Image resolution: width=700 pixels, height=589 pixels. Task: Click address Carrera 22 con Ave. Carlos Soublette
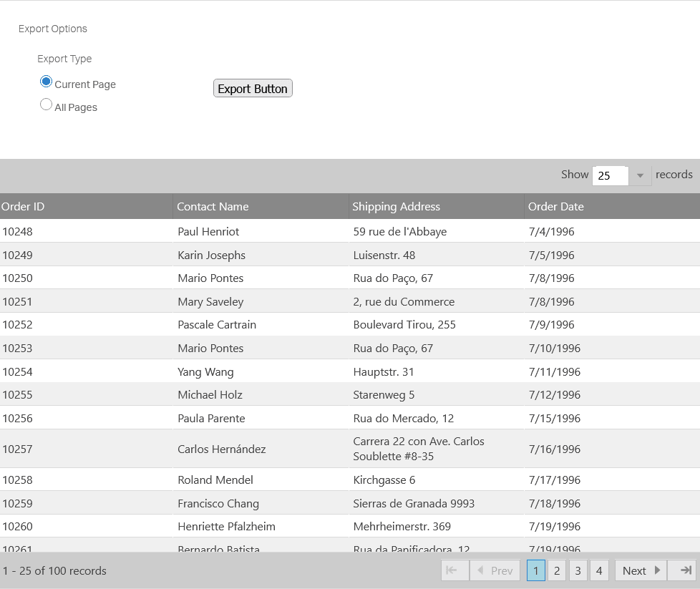click(419, 449)
